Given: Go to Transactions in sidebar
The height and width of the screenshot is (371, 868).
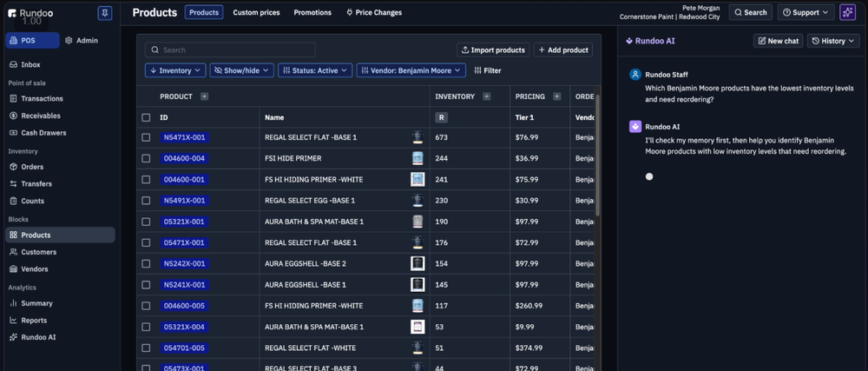Looking at the screenshot, I should [42, 98].
